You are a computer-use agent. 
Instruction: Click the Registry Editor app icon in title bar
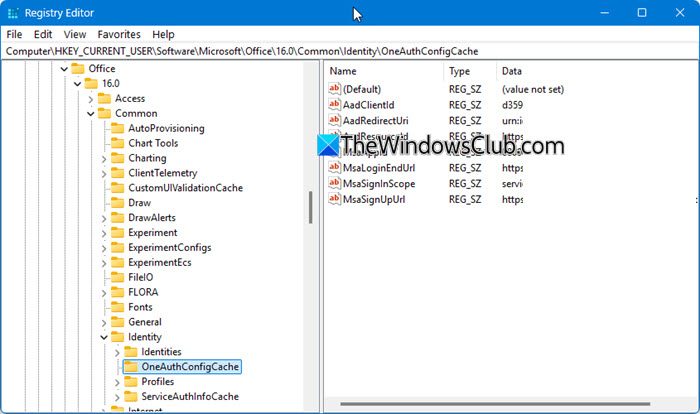pyautogui.click(x=12, y=13)
